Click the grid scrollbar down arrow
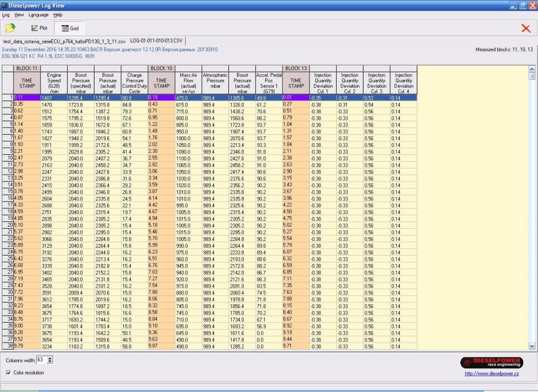The width and height of the screenshot is (538, 392). (532, 346)
